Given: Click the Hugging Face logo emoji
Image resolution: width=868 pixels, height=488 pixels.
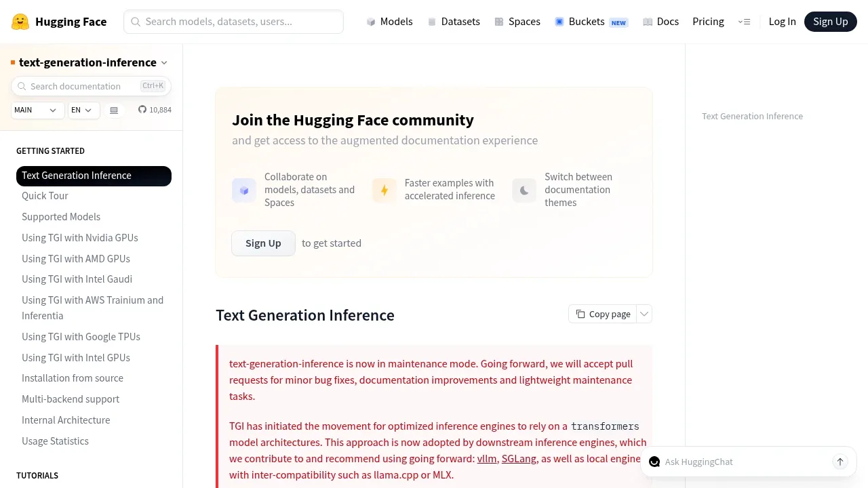Looking at the screenshot, I should point(20,22).
